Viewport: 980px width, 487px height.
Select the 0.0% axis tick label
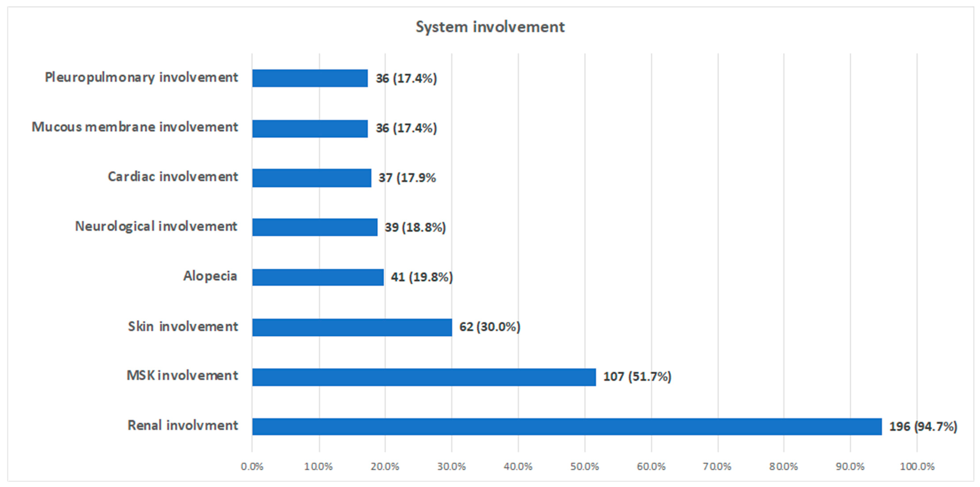252,466
